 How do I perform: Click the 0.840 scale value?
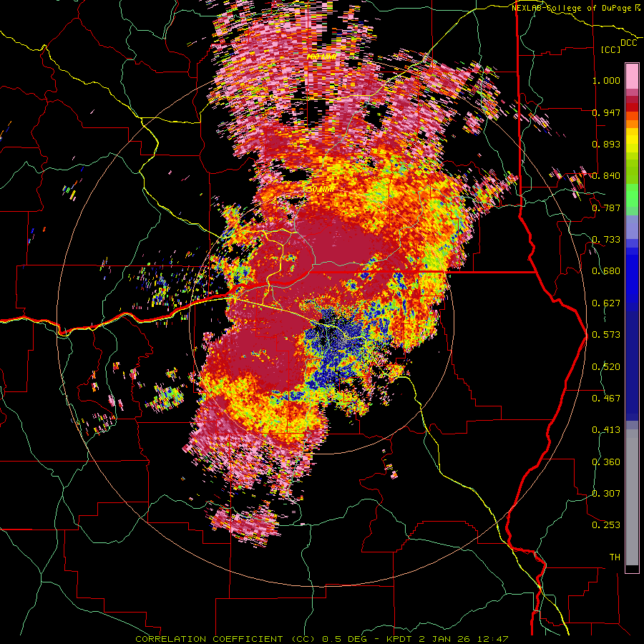[606, 176]
